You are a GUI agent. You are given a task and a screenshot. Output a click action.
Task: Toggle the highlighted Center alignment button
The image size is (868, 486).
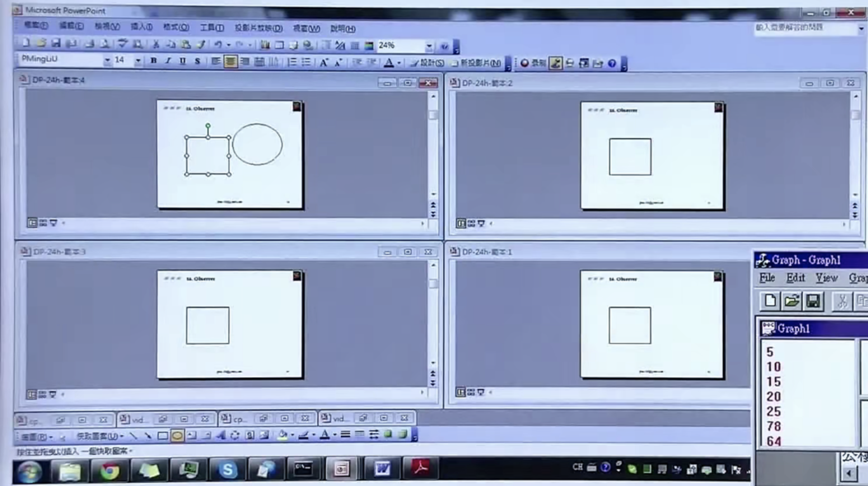pos(230,62)
